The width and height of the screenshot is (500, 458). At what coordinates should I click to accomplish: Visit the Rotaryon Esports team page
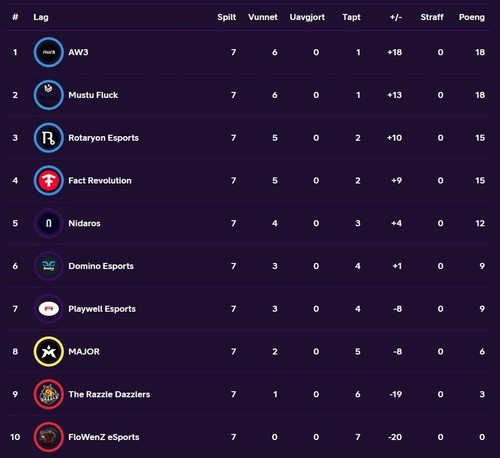pos(103,138)
